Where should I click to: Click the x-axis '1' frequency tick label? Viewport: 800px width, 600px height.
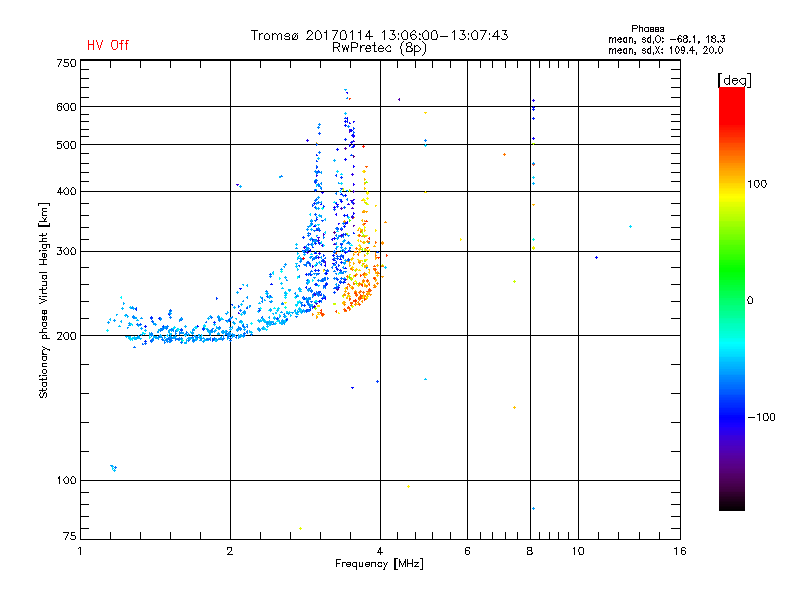(80, 551)
